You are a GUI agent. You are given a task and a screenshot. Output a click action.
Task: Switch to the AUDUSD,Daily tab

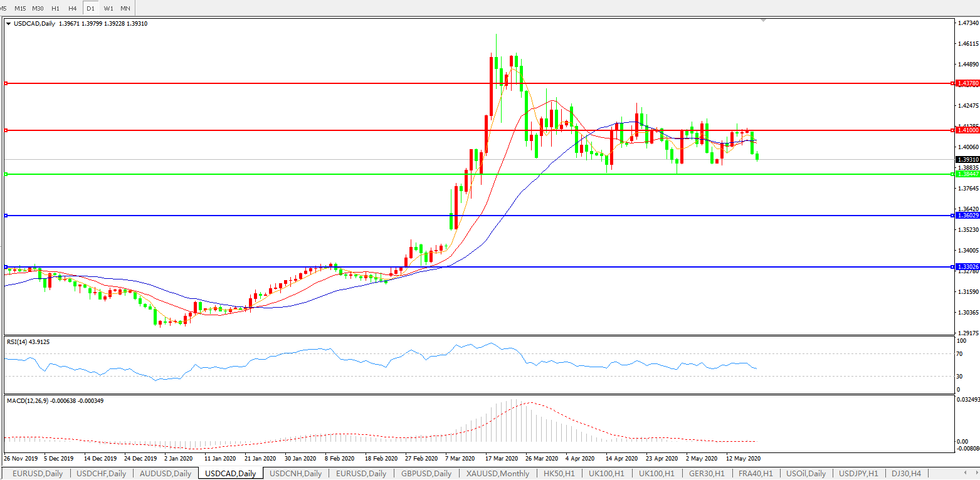(x=166, y=474)
